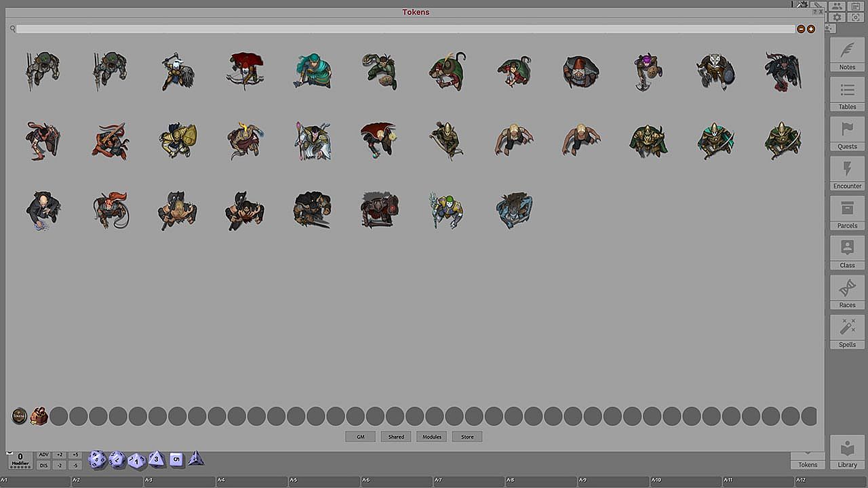Open the Encounter sidebar panel
The image size is (868, 488).
pos(847,173)
